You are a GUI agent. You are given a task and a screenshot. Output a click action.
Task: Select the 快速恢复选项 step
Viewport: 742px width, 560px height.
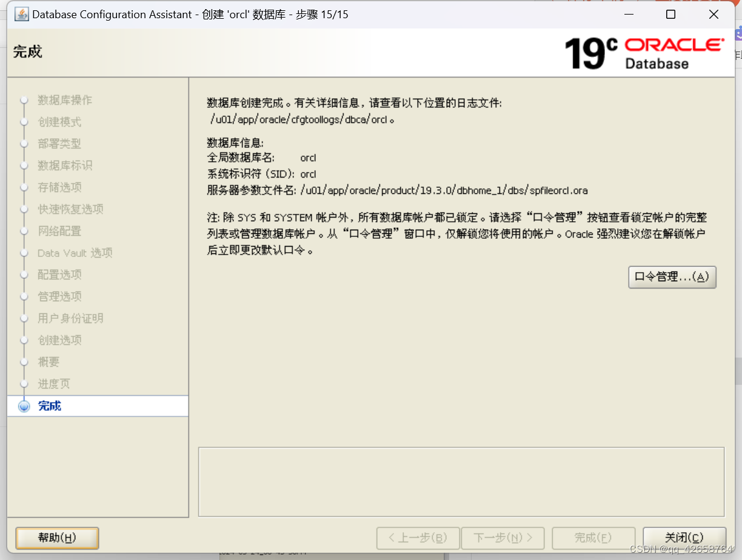[70, 209]
